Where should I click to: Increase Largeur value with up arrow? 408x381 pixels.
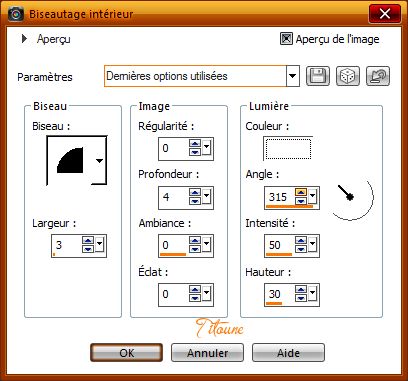pos(88,241)
